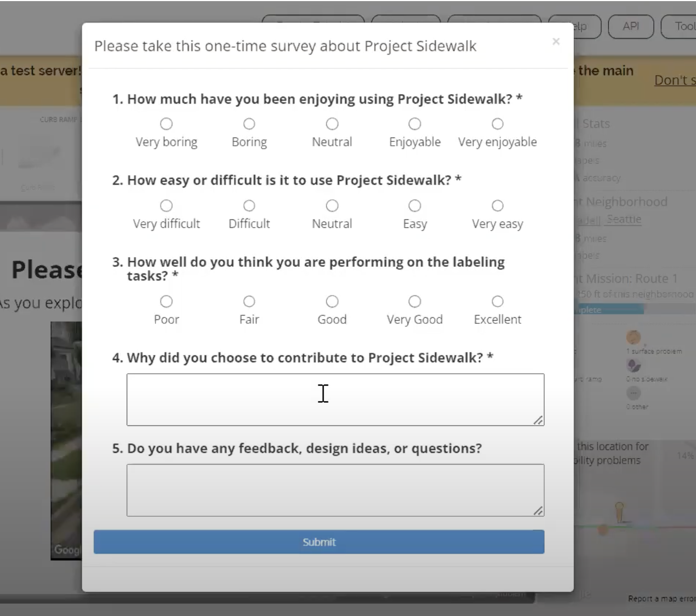Click the Google logo on the street view
The width and height of the screenshot is (696, 616).
[66, 550]
